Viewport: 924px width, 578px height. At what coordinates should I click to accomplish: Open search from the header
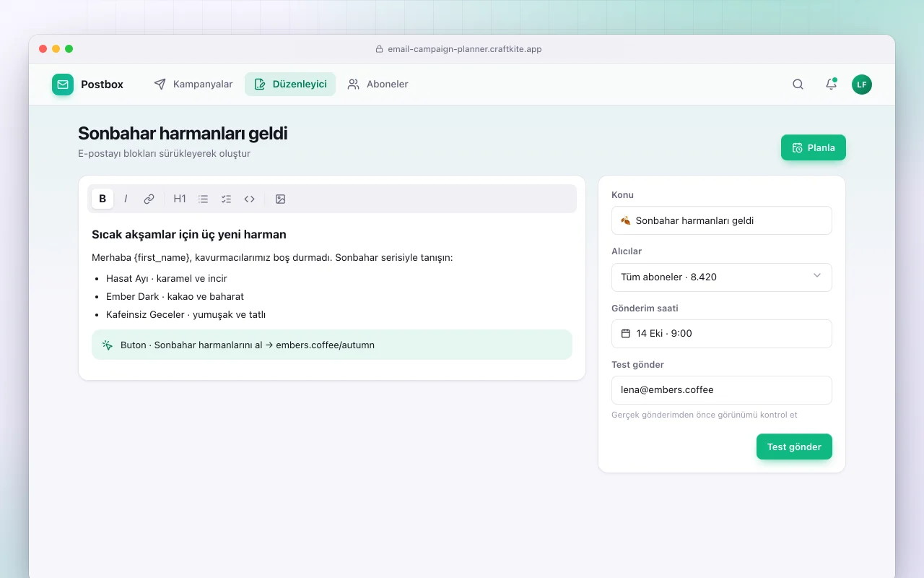pyautogui.click(x=798, y=84)
